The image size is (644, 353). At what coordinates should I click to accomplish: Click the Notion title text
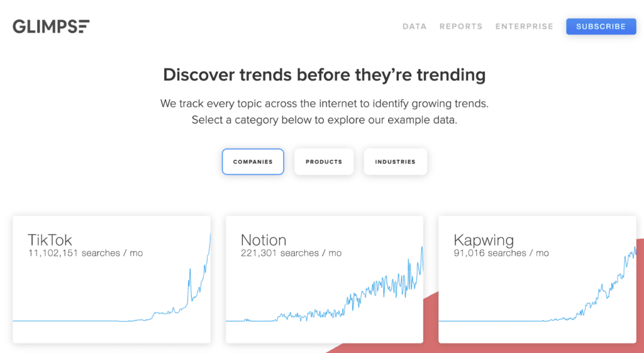tap(264, 240)
